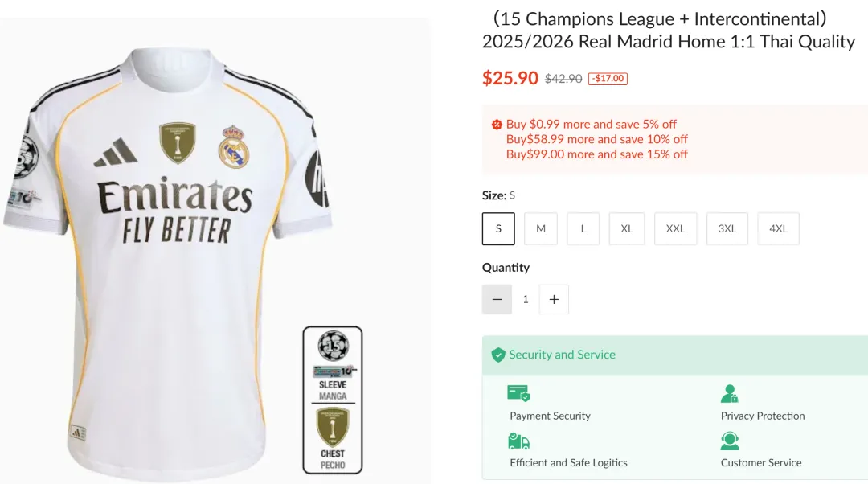Viewport: 868px width, 484px height.
Task: Choose size 3XL
Action: coord(727,228)
